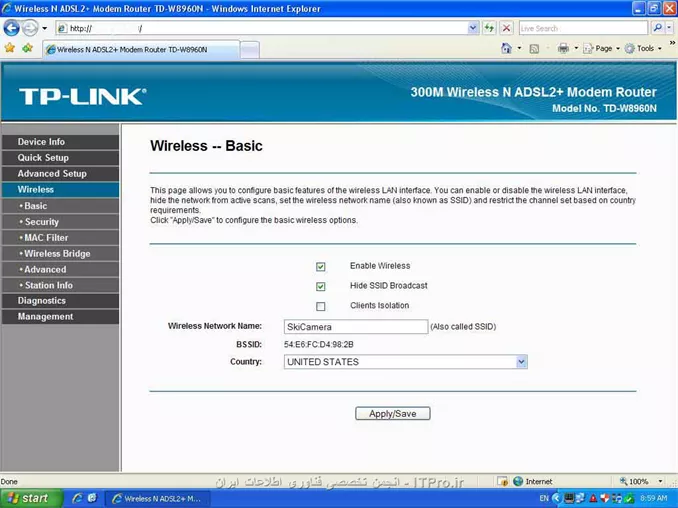Expand the toolbar overflow chevron
This screenshot has height=508, width=678.
(672, 43)
